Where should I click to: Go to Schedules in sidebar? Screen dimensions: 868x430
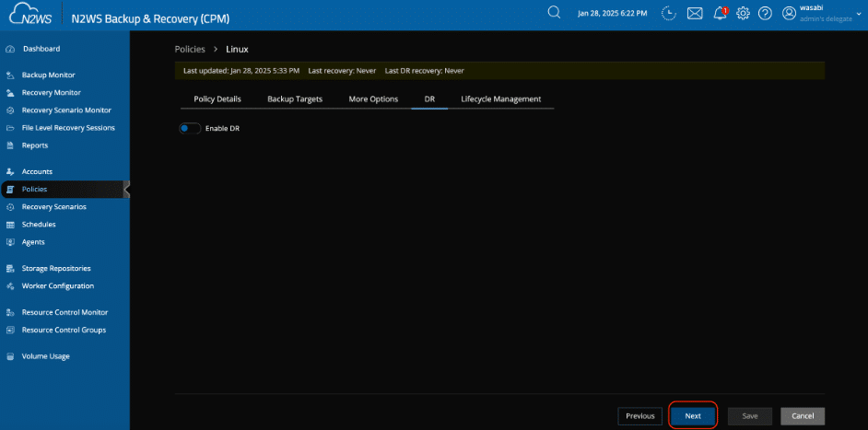[x=39, y=225]
